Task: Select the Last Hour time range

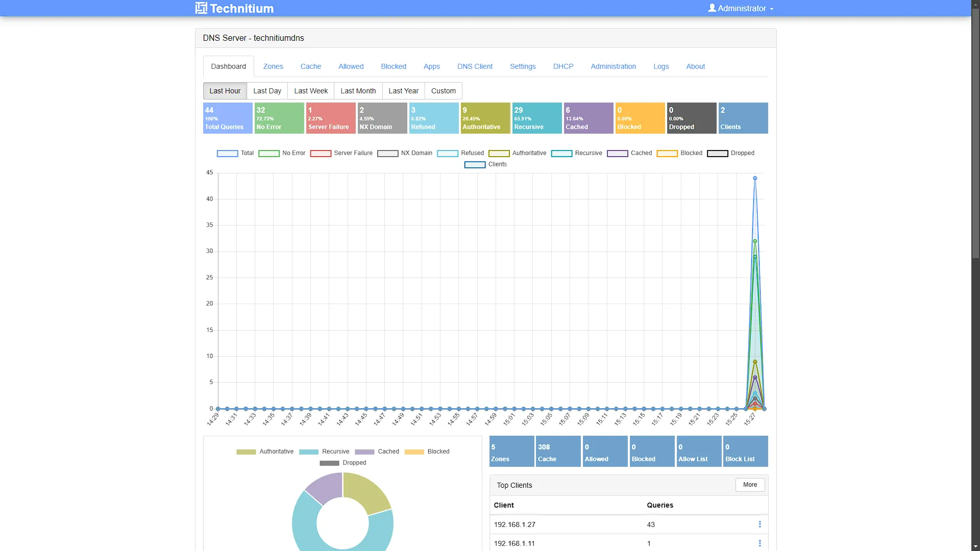Action: point(225,91)
